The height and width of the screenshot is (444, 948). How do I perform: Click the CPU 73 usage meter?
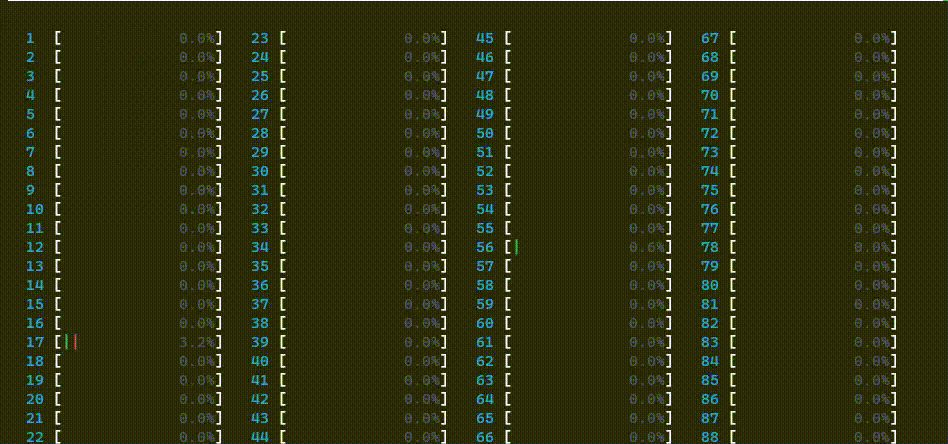[813, 152]
